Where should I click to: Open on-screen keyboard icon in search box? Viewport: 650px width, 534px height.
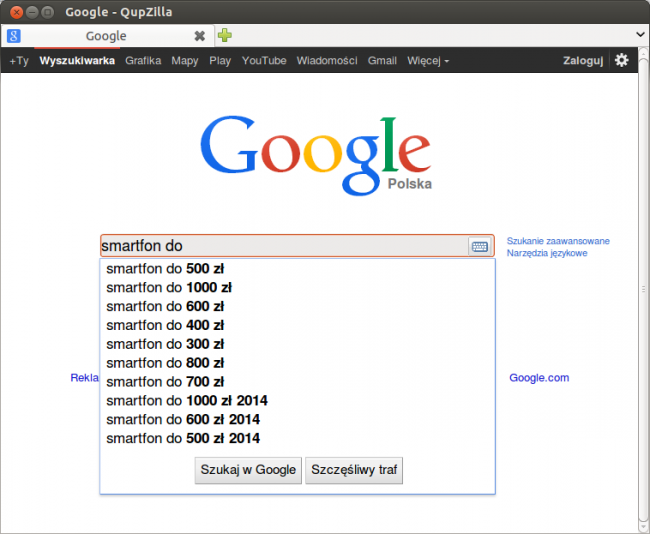tap(480, 247)
